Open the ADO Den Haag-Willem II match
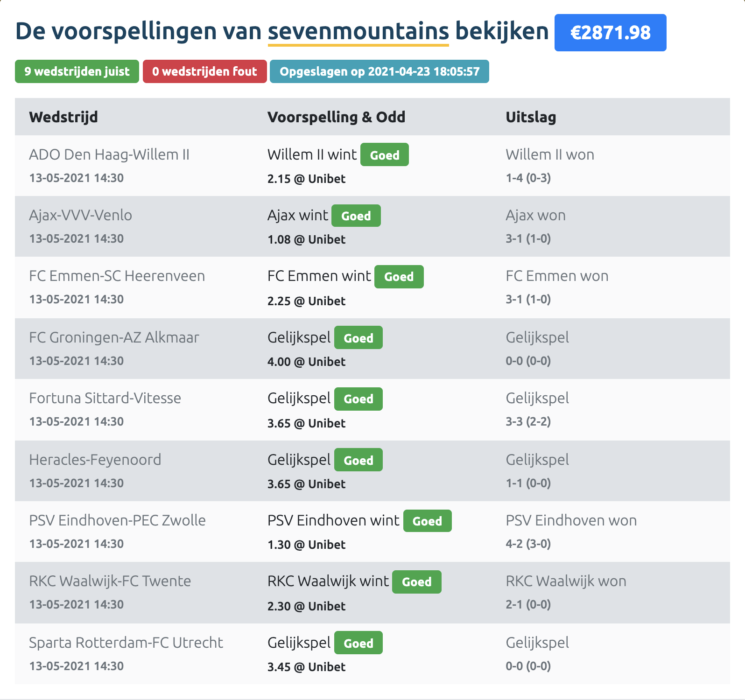This screenshot has width=745, height=700. point(109,154)
